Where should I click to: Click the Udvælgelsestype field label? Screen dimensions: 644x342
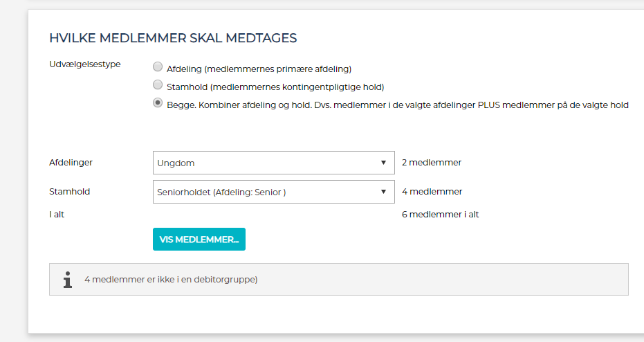85,64
